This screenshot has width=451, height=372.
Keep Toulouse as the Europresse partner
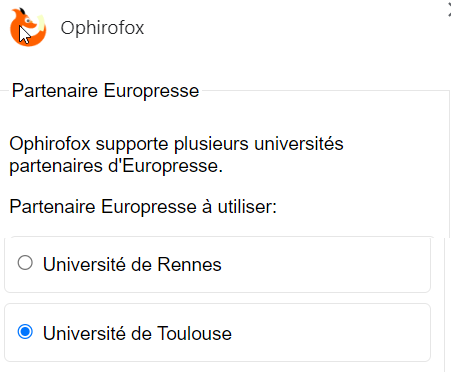coord(25,332)
